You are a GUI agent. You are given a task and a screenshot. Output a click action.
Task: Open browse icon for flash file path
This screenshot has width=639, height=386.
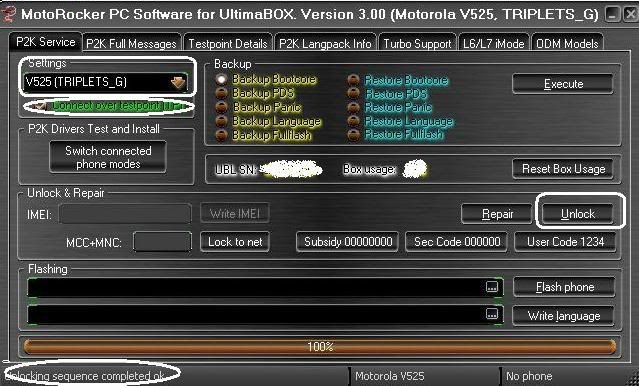(492, 287)
